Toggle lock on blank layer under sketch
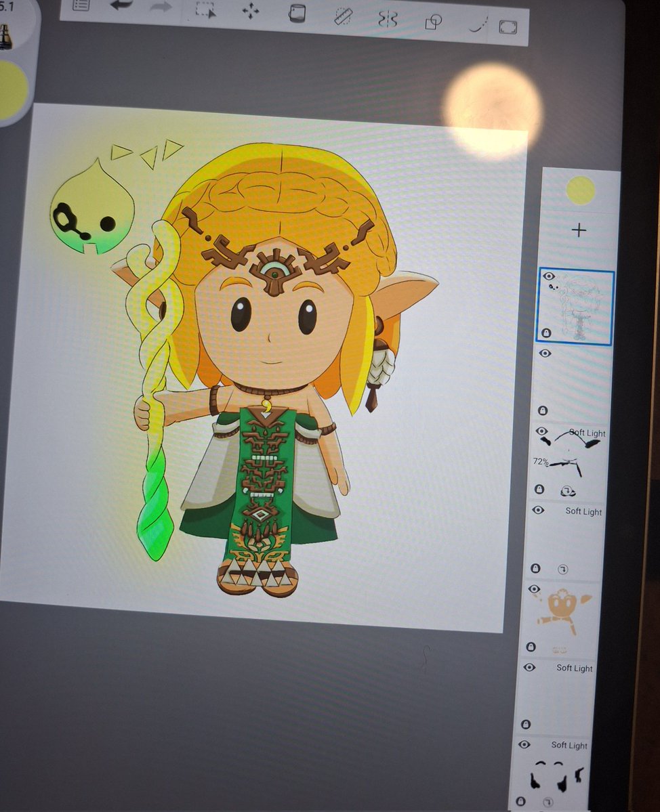The width and height of the screenshot is (660, 812). 542,410
